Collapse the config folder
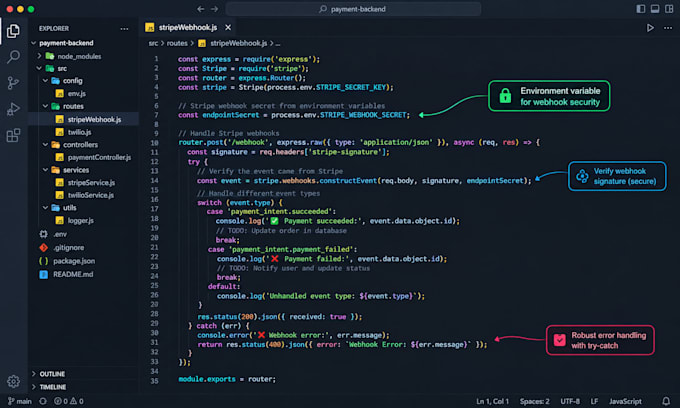Screen dimensions: 680x408 pyautogui.click(x=45, y=81)
